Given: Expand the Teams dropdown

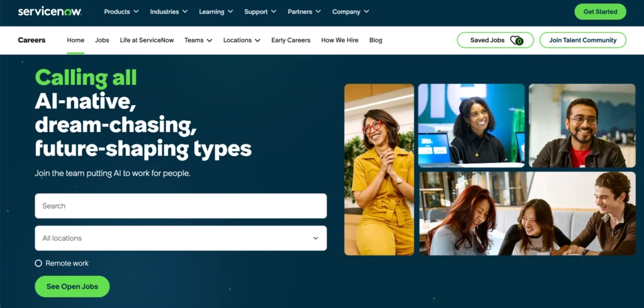Looking at the screenshot, I should (x=198, y=40).
